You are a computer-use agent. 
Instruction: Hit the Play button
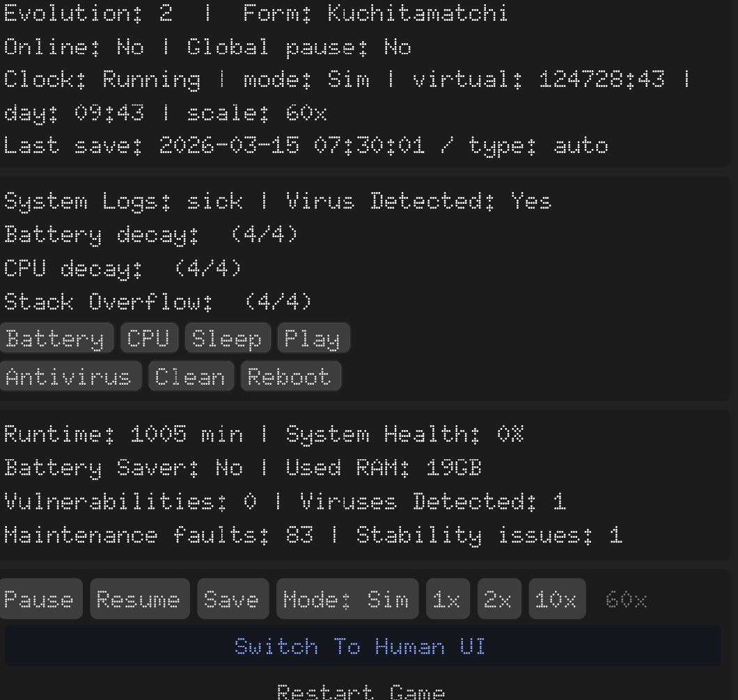pyautogui.click(x=313, y=338)
